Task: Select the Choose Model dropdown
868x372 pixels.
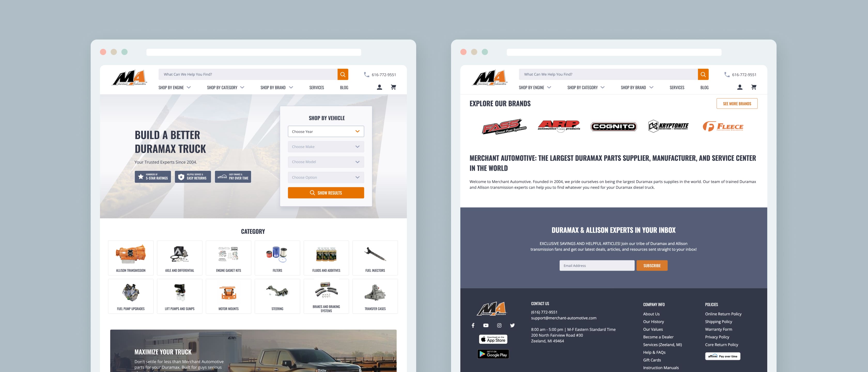Action: 326,162
